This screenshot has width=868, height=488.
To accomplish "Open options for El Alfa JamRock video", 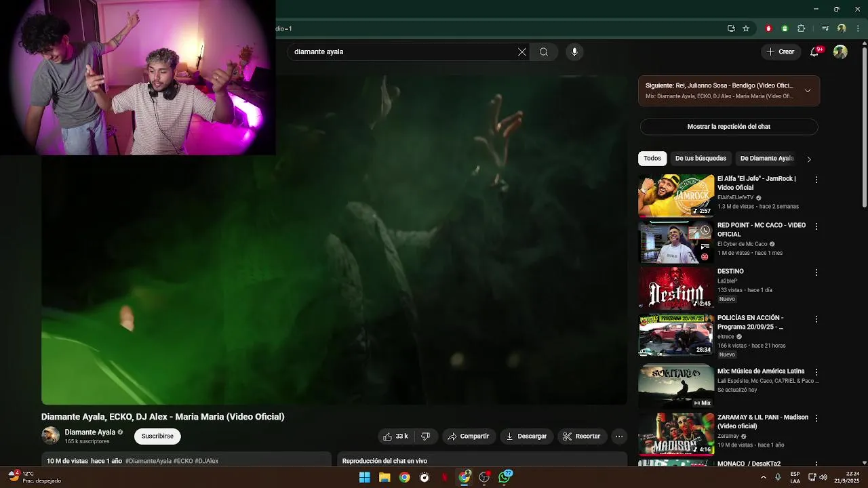I will click(816, 180).
